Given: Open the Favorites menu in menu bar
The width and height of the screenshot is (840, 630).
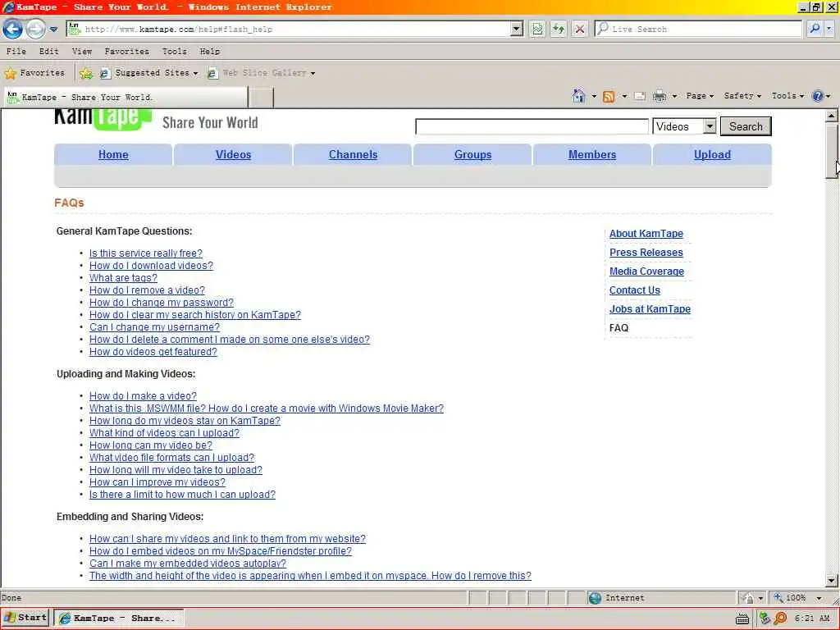Looking at the screenshot, I should pyautogui.click(x=127, y=52).
